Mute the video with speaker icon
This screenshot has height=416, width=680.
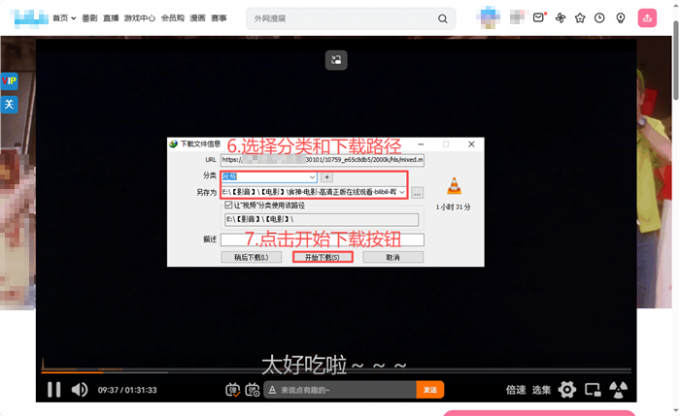click(79, 390)
